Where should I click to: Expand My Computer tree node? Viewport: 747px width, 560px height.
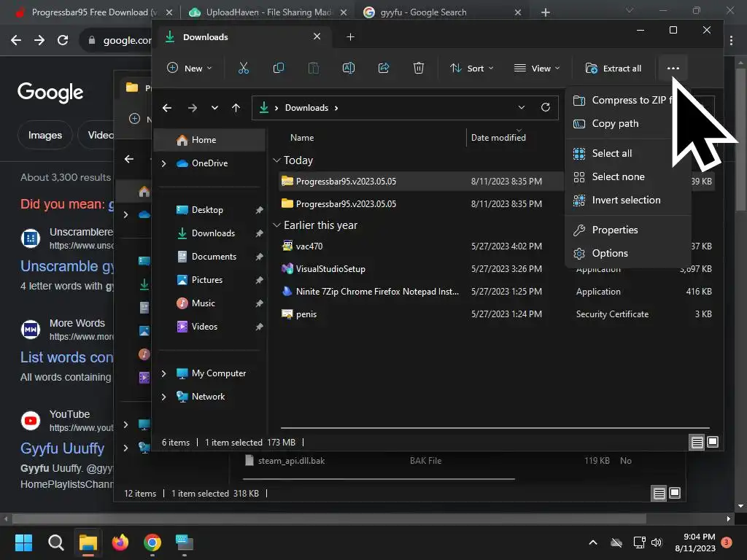[x=163, y=373]
